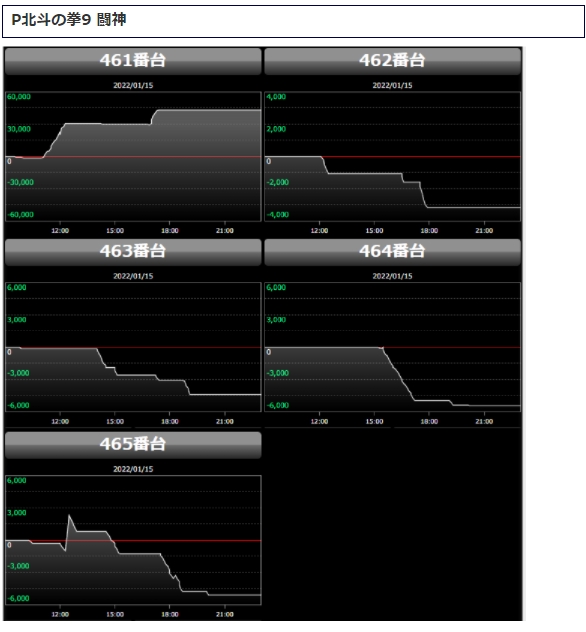Click the 15:00 marker on 464番台 graph
This screenshot has height=632, width=586.
pyautogui.click(x=374, y=421)
